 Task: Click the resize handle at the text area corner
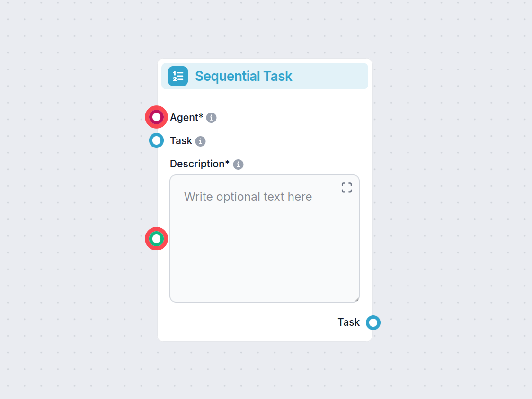pyautogui.click(x=356, y=298)
